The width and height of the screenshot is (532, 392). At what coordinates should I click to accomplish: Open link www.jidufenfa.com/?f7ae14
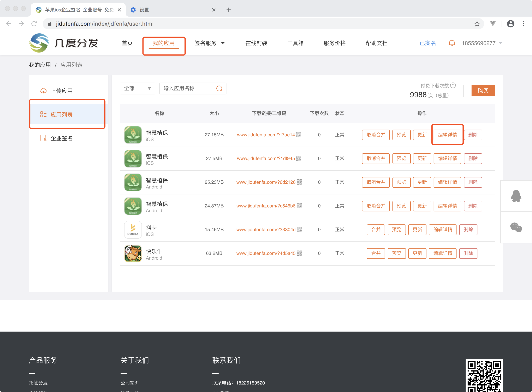(x=266, y=135)
